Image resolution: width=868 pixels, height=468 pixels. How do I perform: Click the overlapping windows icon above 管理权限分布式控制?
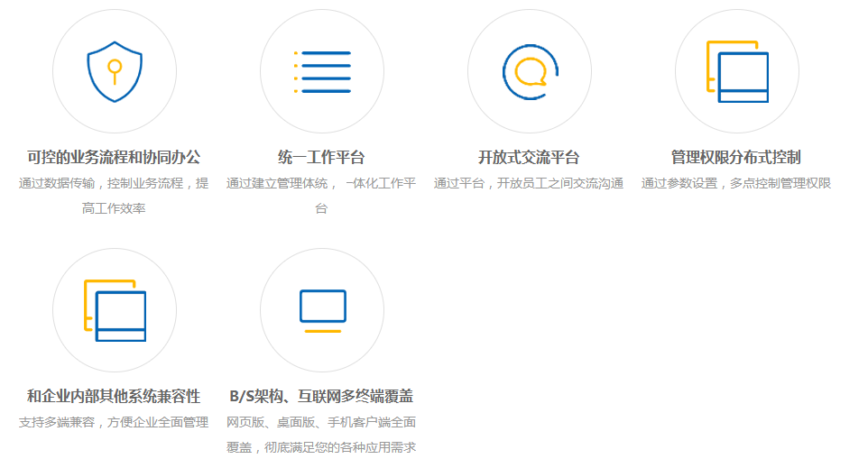click(x=737, y=72)
